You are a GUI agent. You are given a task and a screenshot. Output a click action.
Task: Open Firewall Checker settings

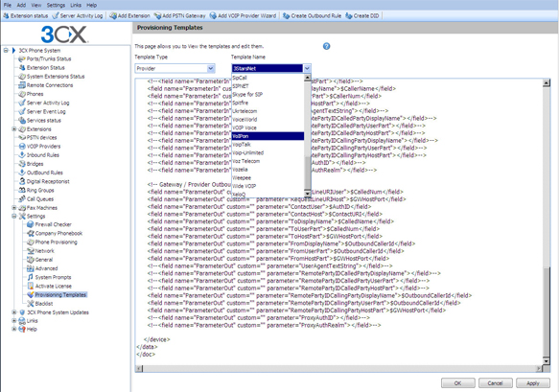[53, 224]
